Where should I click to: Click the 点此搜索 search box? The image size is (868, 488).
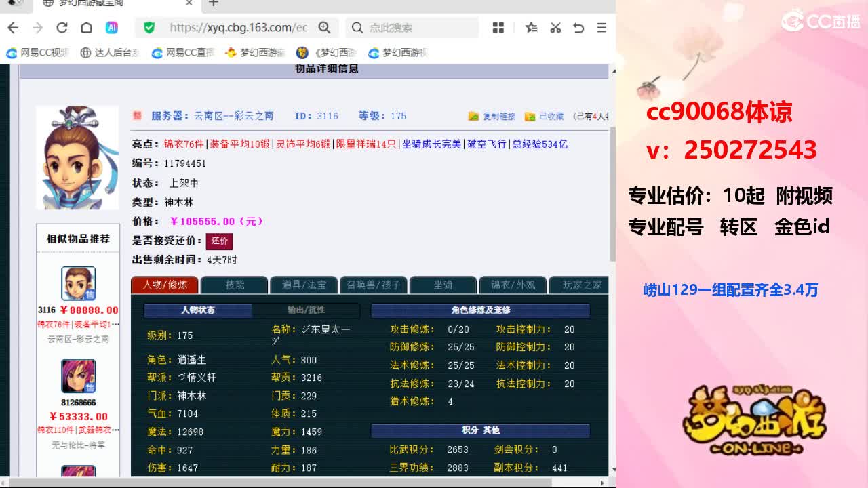pos(412,28)
